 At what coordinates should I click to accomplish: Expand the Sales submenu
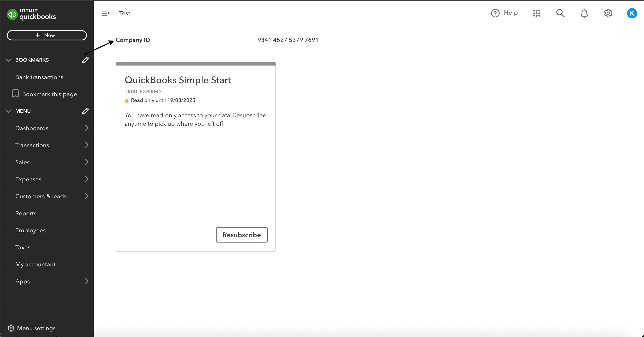86,162
